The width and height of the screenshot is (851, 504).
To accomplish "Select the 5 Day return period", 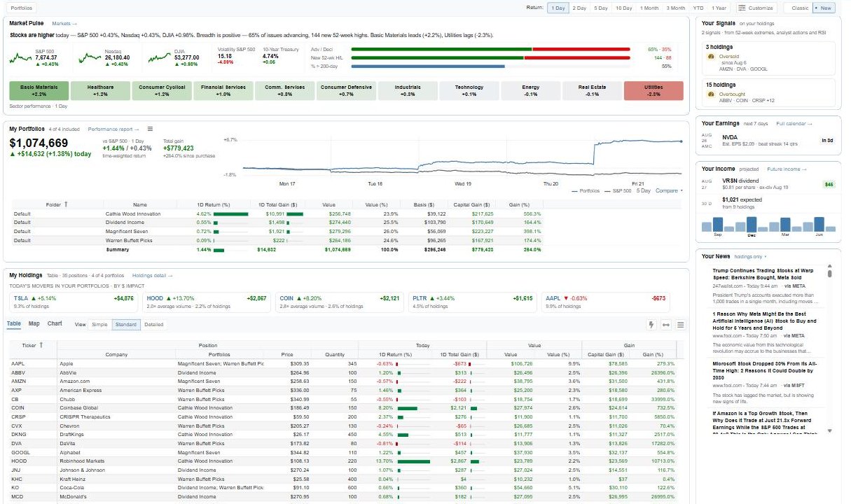I will coord(601,8).
